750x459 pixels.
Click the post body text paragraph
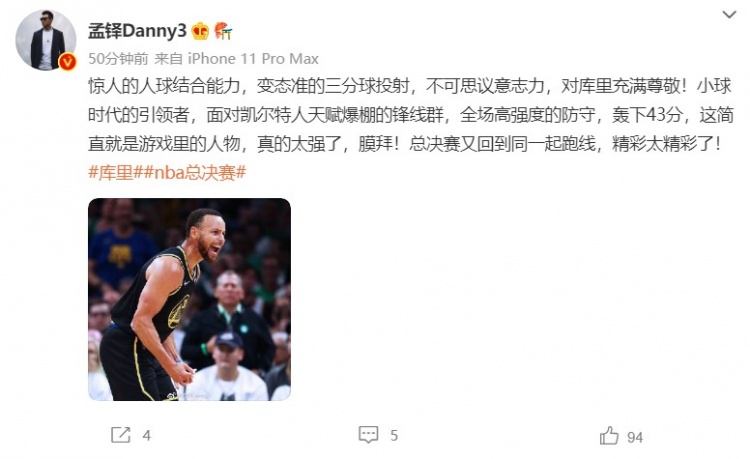[x=410, y=115]
